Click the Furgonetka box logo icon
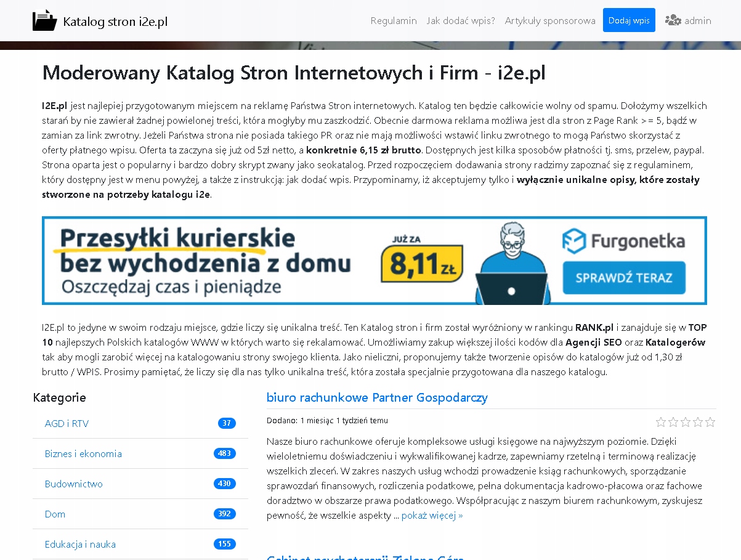The image size is (741, 560). pos(575,241)
